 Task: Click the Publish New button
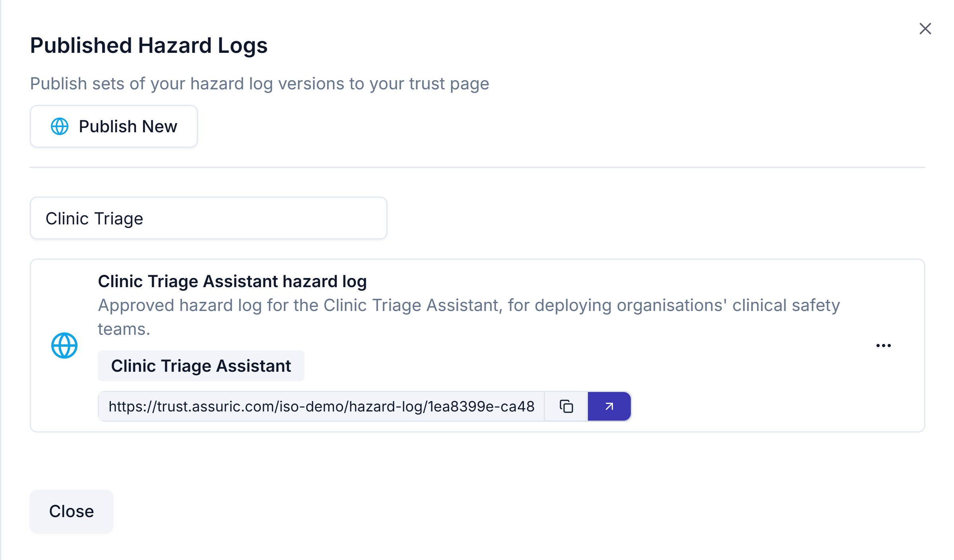coord(114,126)
